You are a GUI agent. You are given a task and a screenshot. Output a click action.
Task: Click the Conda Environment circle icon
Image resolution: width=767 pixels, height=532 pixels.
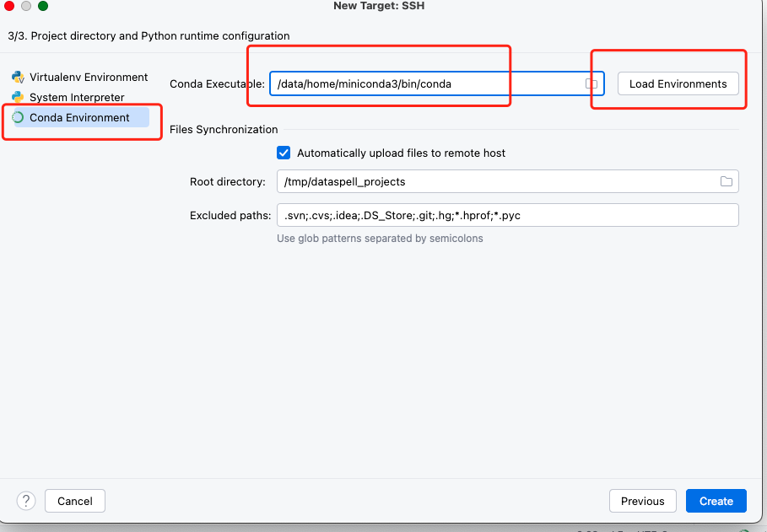[18, 117]
